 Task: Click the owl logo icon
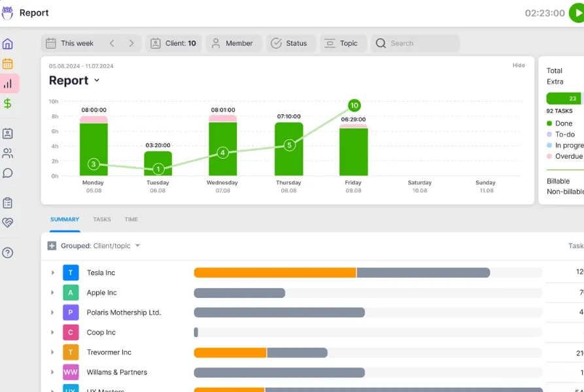[7, 13]
